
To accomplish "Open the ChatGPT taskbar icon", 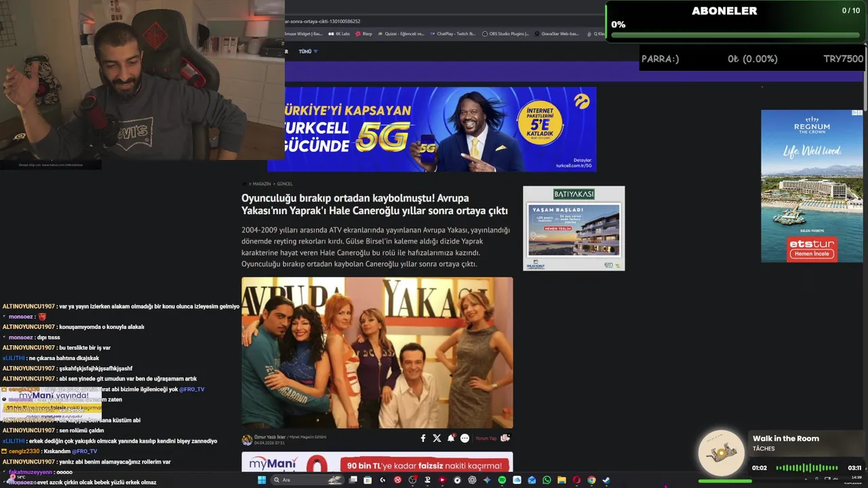I will tap(472, 480).
